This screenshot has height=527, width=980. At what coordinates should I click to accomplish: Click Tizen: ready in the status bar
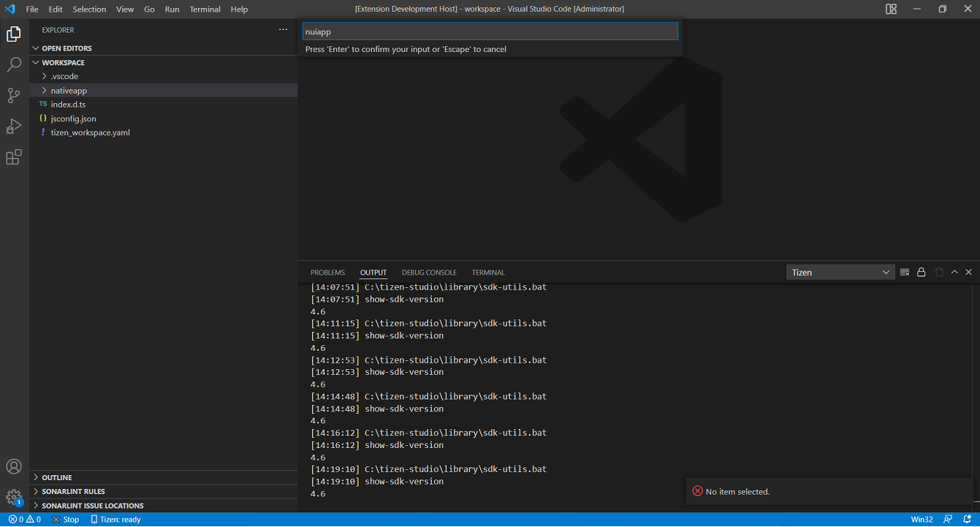[x=115, y=519]
